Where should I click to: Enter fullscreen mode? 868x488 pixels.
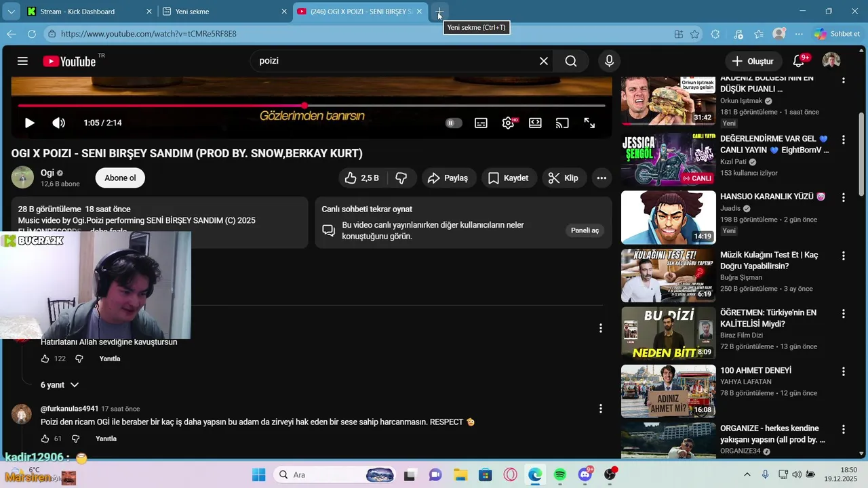click(x=589, y=123)
